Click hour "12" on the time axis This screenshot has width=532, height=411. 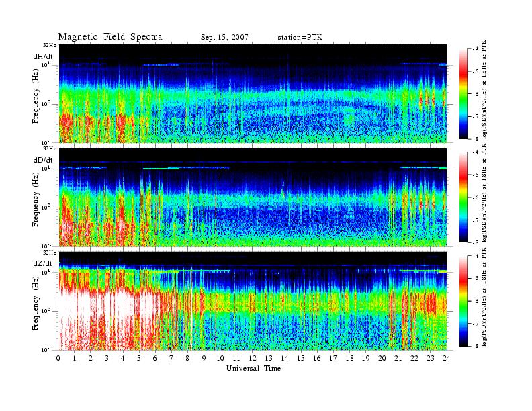click(x=253, y=358)
